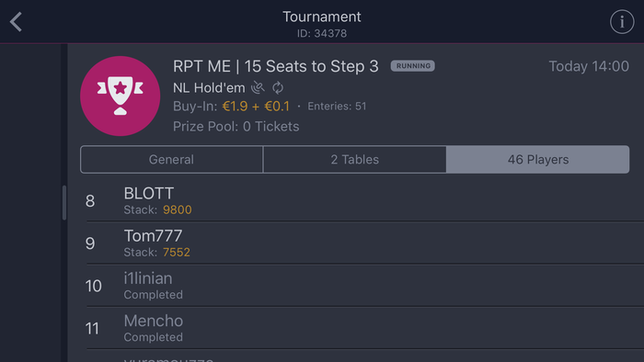Open the 2 Tables tab

(355, 160)
